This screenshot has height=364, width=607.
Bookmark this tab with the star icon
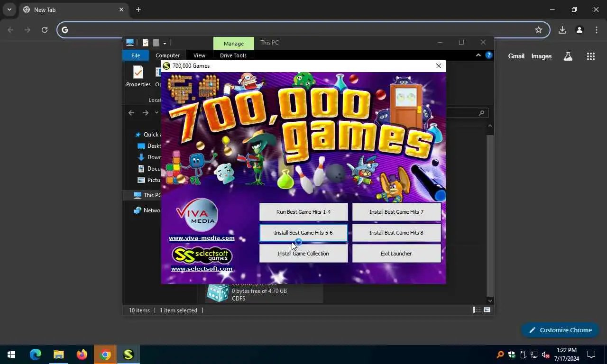click(539, 30)
